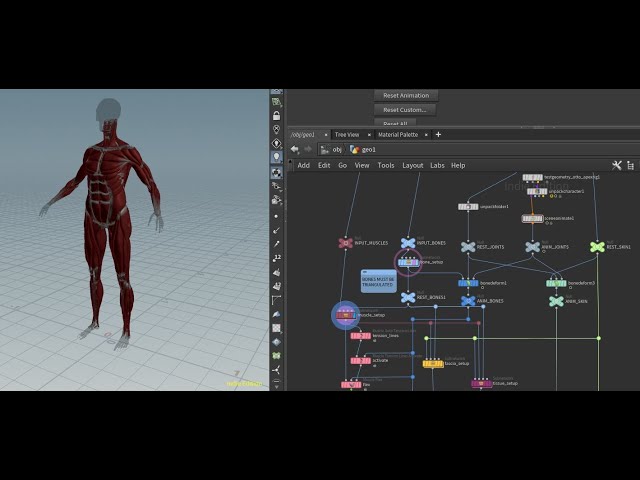The image size is (640, 480).
Task: Select the ANIM_SKIN null node
Action: click(556, 301)
